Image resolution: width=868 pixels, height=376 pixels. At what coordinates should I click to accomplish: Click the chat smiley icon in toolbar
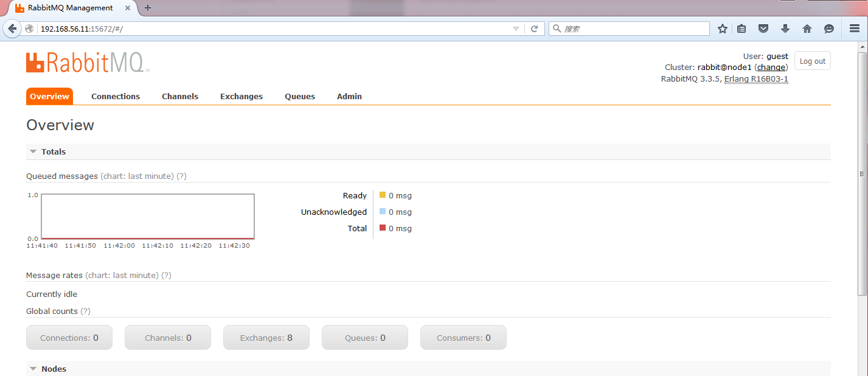829,29
